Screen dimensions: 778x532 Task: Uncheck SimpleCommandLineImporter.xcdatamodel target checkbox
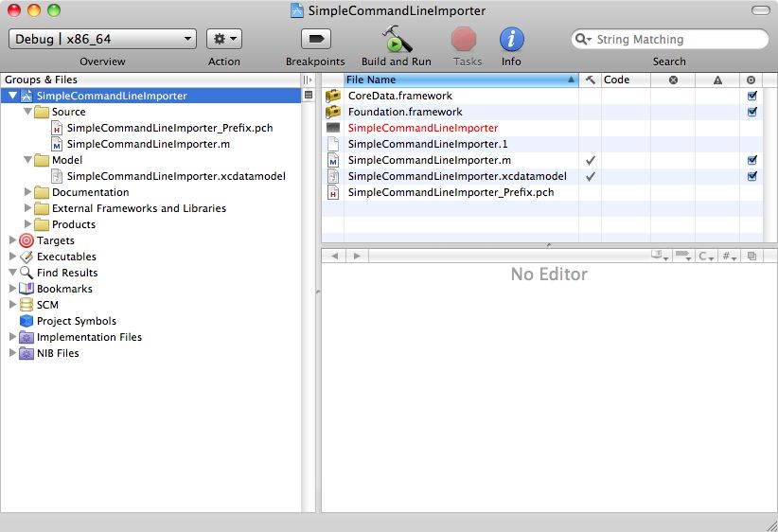(x=751, y=176)
